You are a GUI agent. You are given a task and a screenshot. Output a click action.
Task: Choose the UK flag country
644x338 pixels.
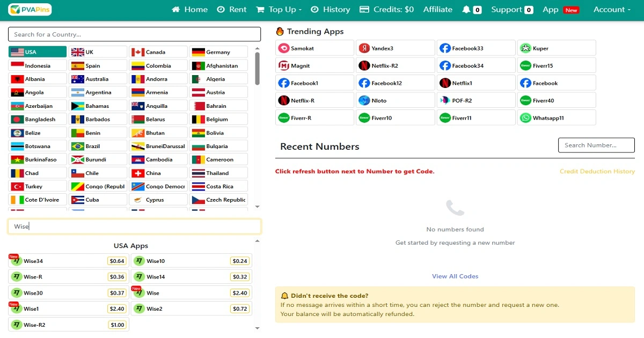[98, 52]
